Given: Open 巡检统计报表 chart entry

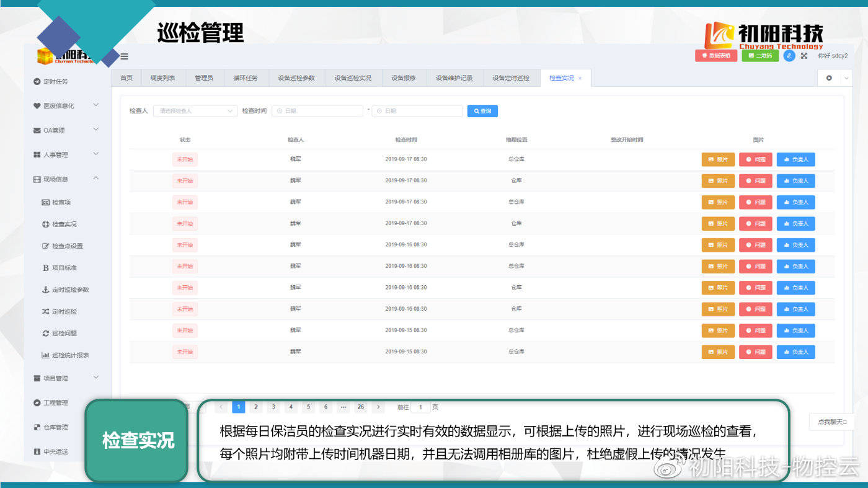Looking at the screenshot, I should point(66,355).
